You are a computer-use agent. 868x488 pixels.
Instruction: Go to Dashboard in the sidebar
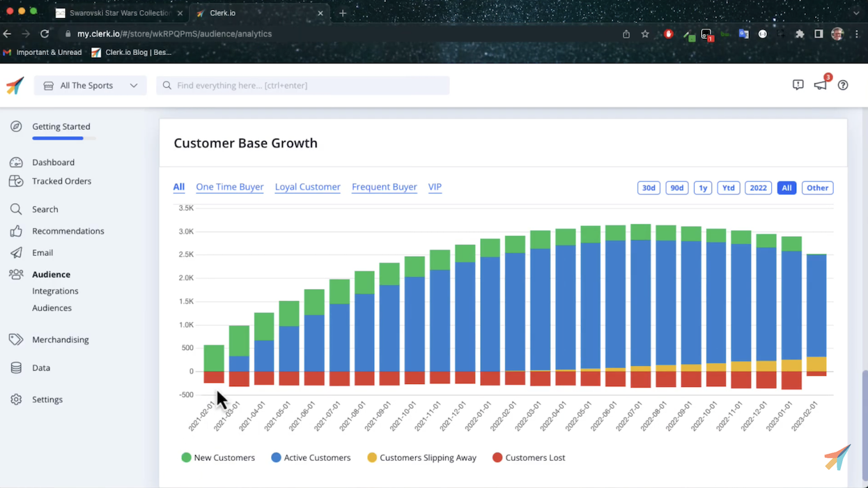(x=53, y=162)
